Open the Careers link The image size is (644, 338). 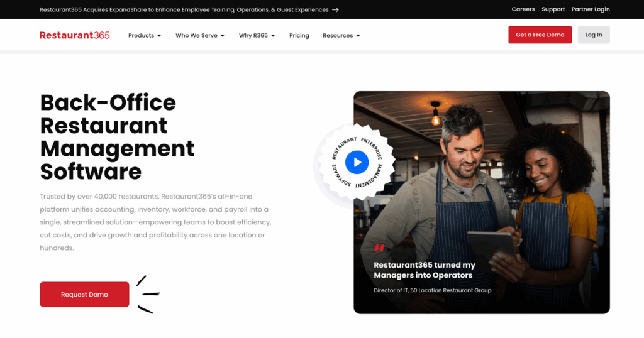click(523, 9)
